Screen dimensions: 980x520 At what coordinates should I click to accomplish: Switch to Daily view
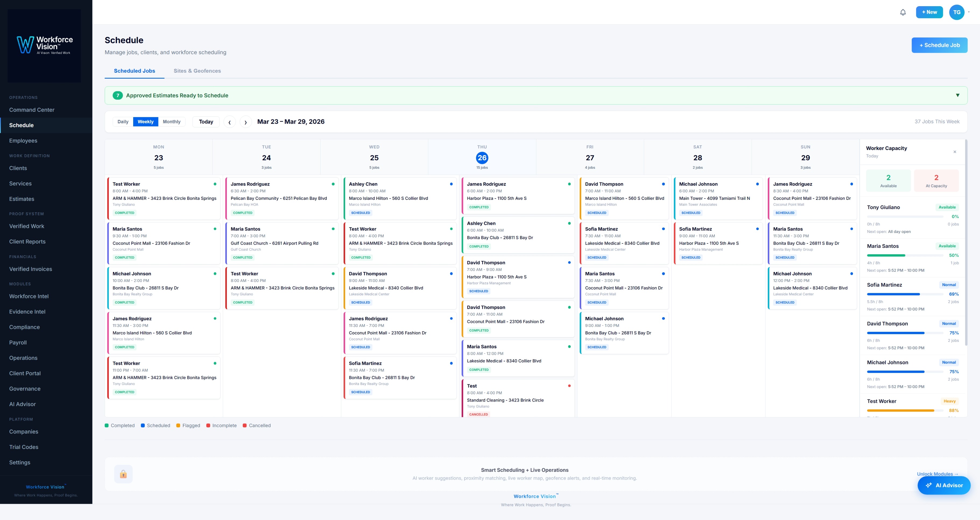[x=123, y=122]
